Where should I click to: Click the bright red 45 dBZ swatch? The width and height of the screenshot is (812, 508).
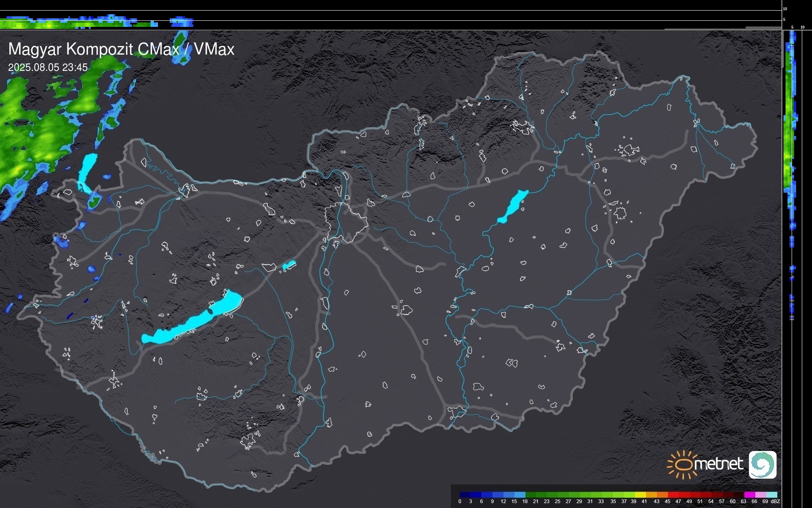[673, 495]
